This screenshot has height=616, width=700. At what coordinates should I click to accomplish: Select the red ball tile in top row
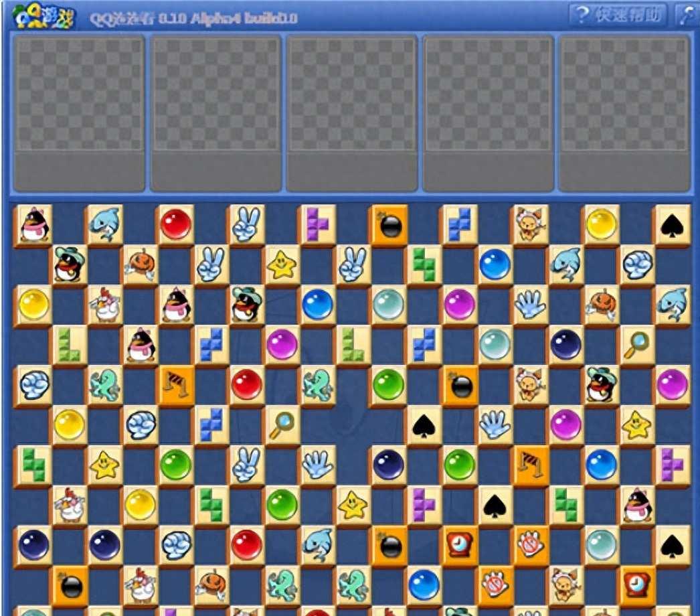coord(176,224)
